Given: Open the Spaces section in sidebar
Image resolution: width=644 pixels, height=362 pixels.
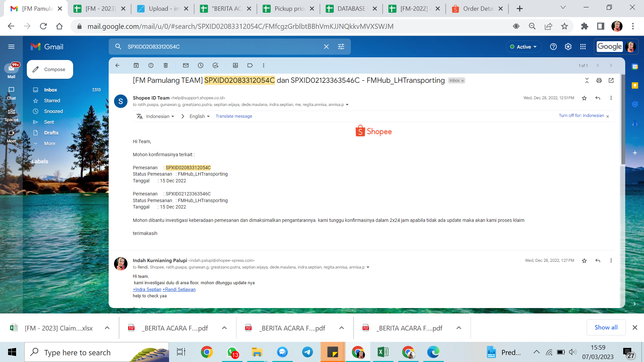Looking at the screenshot, I should pos(11,115).
